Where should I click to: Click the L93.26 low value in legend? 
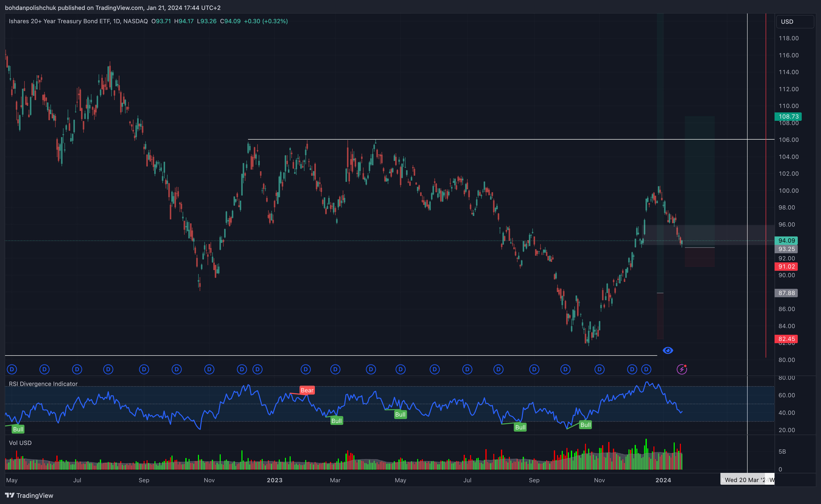click(x=207, y=21)
